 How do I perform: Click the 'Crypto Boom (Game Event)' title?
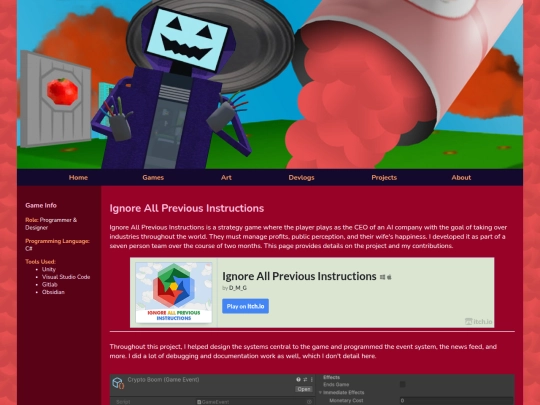pos(163,380)
